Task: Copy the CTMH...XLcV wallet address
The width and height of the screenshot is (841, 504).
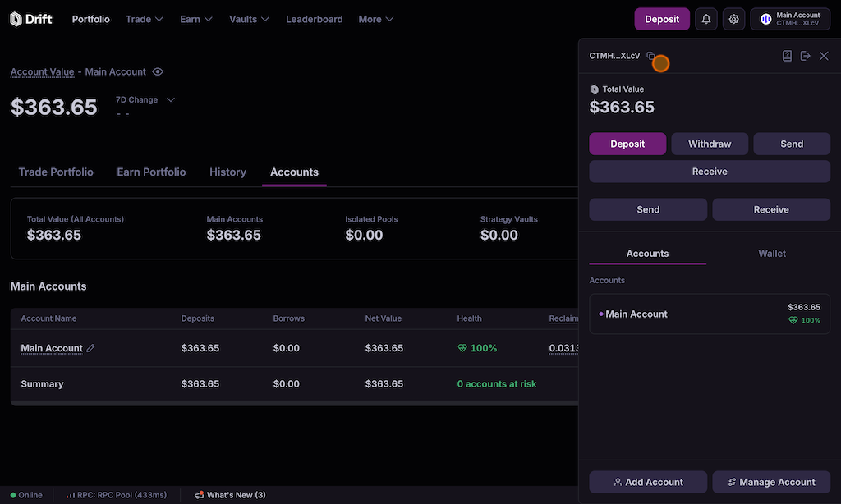Action: [650, 56]
